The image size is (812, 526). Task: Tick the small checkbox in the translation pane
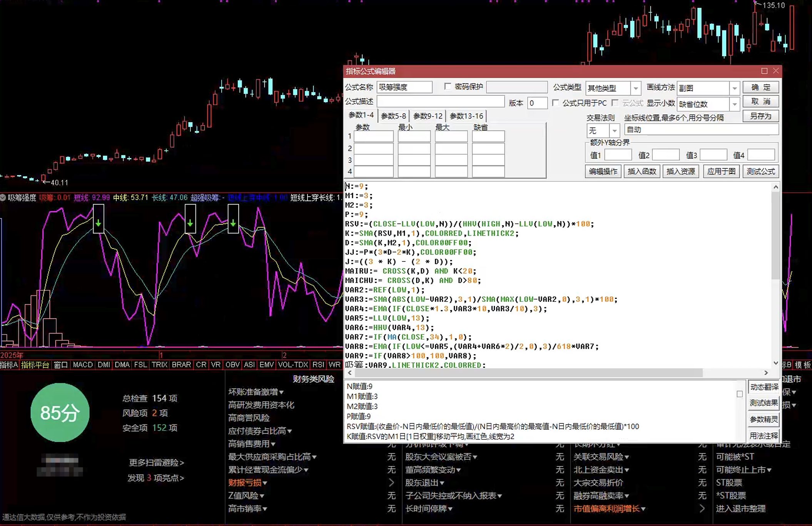click(739, 394)
